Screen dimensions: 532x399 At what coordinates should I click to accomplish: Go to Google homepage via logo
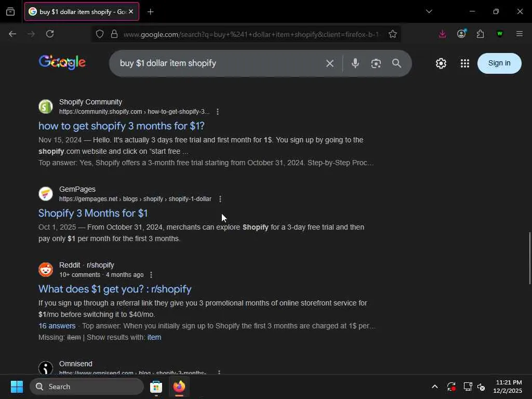(62, 62)
